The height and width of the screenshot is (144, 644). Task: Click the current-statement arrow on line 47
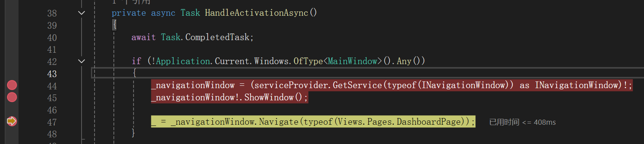pos(12,121)
